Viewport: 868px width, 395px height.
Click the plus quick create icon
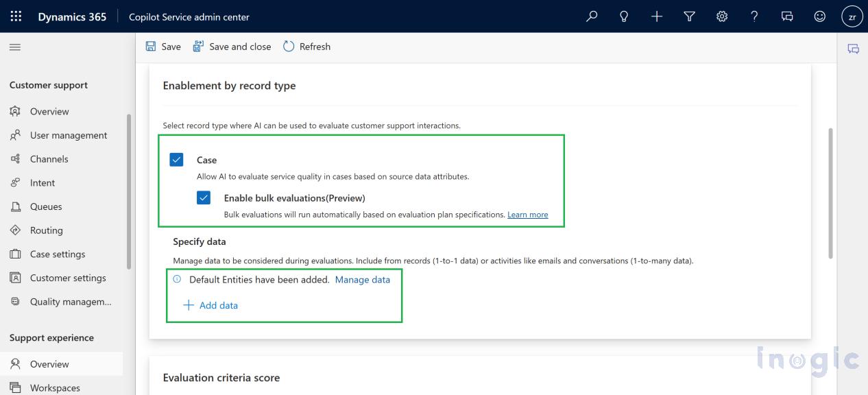coord(657,16)
